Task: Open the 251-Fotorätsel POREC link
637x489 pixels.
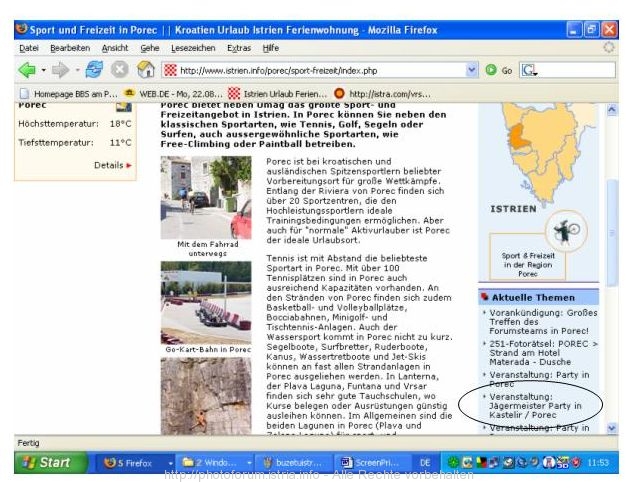Action: [x=543, y=353]
